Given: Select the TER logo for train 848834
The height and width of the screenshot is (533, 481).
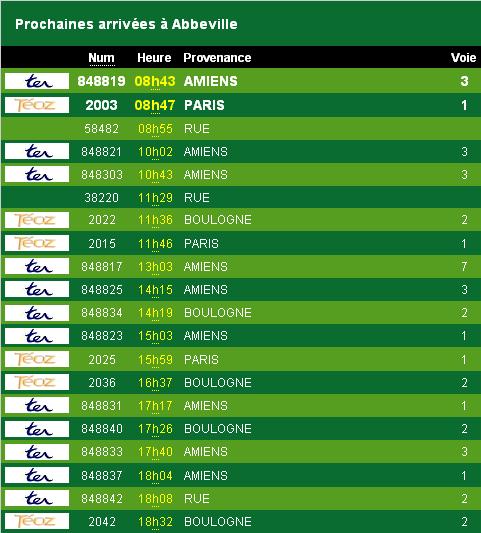Looking at the screenshot, I should 37,313.
